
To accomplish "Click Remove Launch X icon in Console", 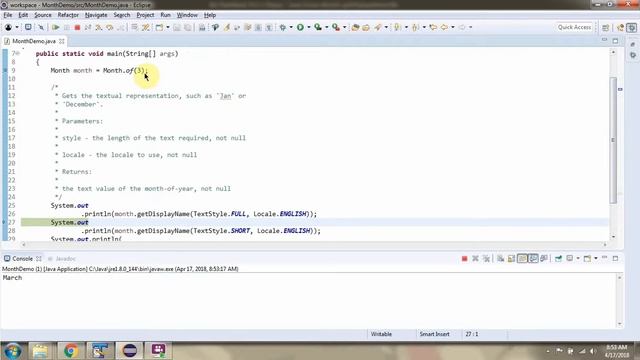I will 475,258.
